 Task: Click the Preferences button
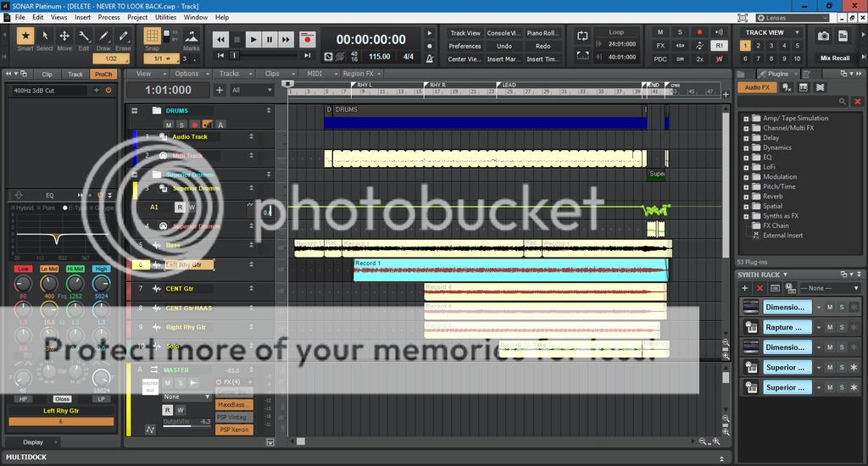465,46
